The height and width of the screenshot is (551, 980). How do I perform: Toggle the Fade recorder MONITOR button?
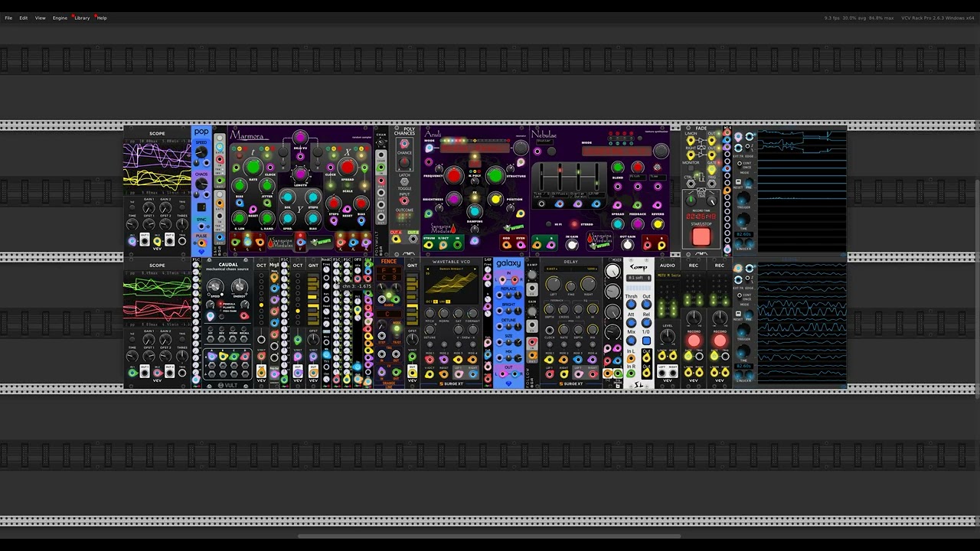click(x=691, y=168)
